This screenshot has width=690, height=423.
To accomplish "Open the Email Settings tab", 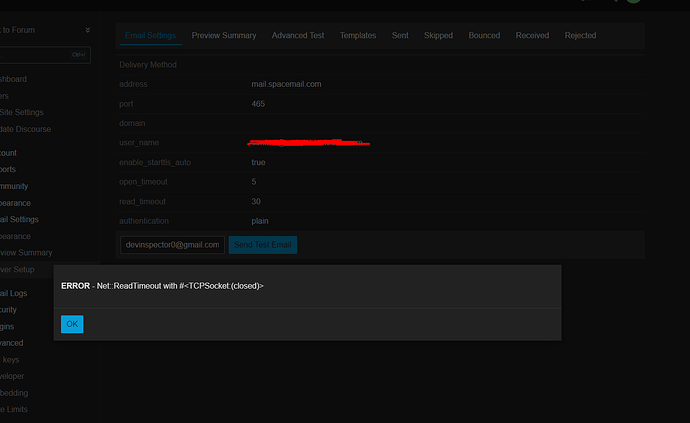I will point(150,36).
